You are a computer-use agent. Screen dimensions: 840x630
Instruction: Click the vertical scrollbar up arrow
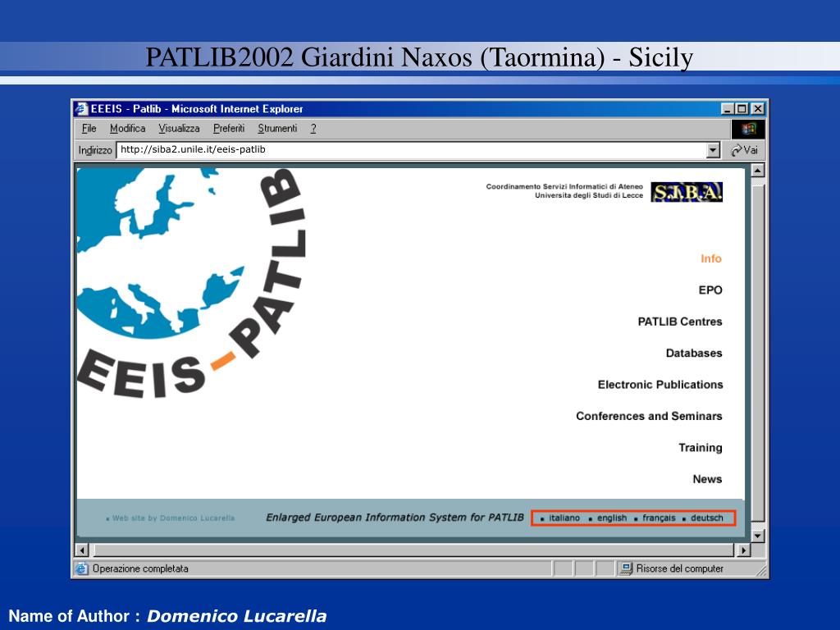pyautogui.click(x=757, y=171)
